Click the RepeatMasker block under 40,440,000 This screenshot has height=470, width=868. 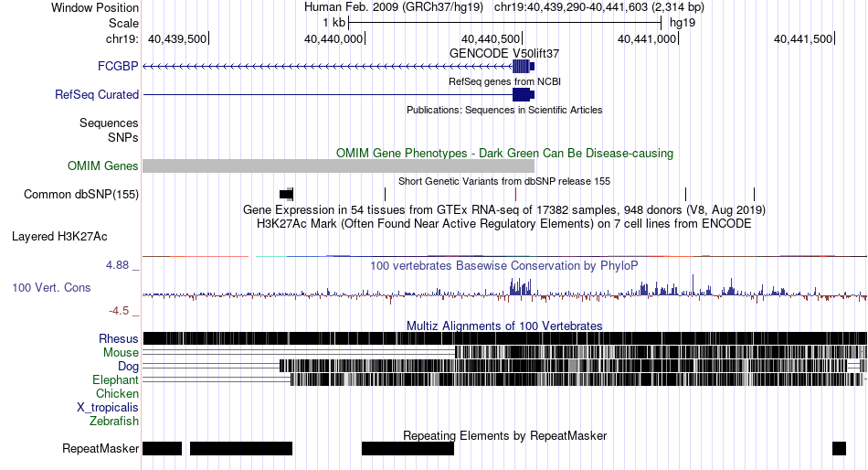click(408, 448)
